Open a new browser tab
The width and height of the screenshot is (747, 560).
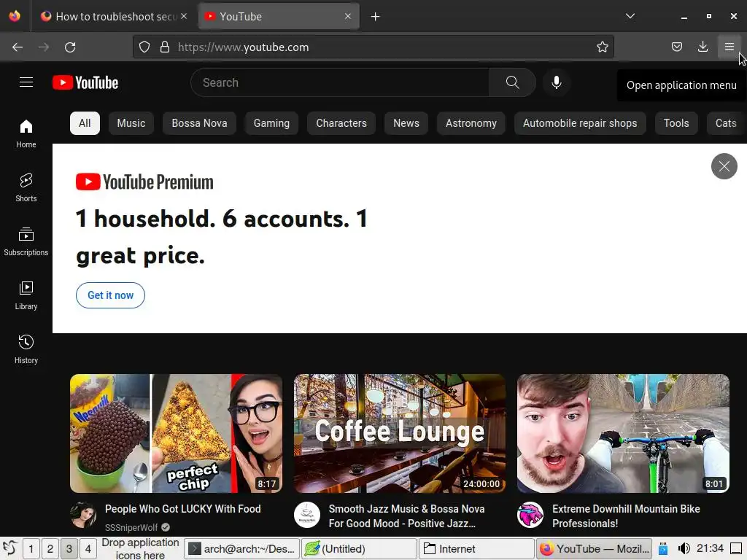[x=376, y=17]
